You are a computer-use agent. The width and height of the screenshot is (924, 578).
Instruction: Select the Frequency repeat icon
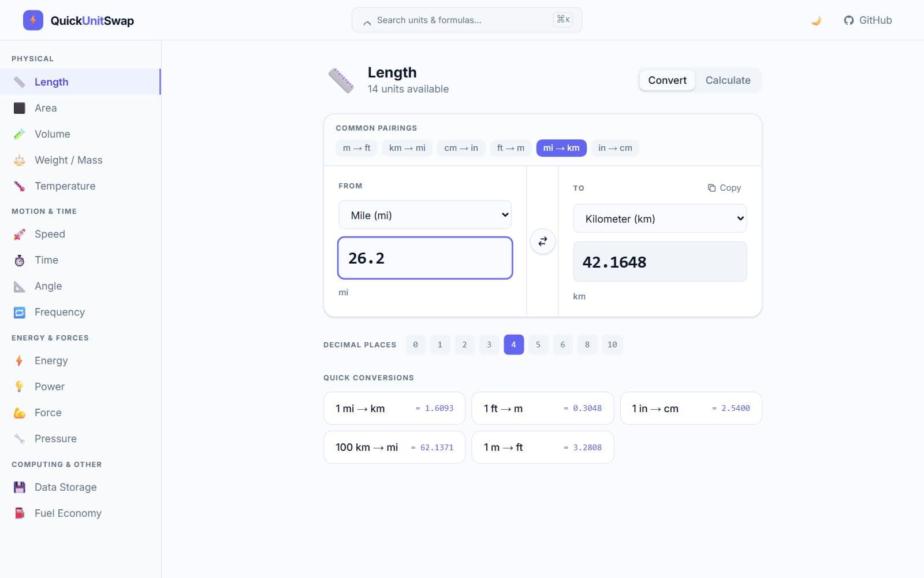[x=20, y=312]
